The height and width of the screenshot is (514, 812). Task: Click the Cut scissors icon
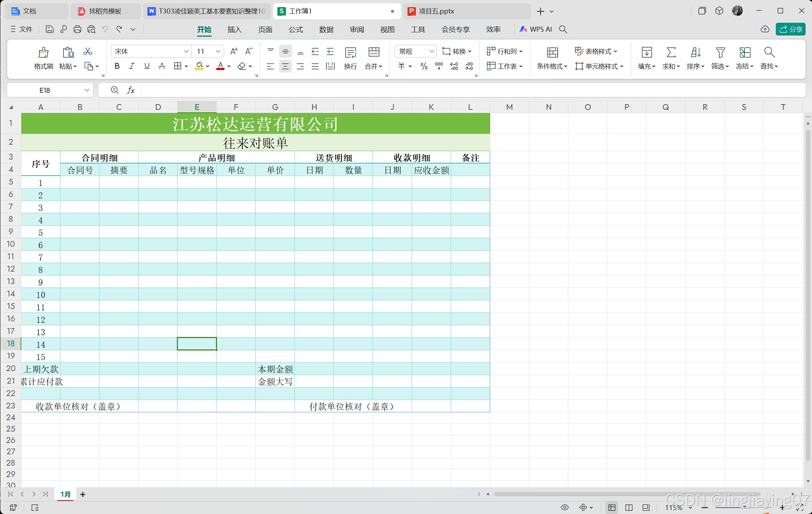[87, 52]
